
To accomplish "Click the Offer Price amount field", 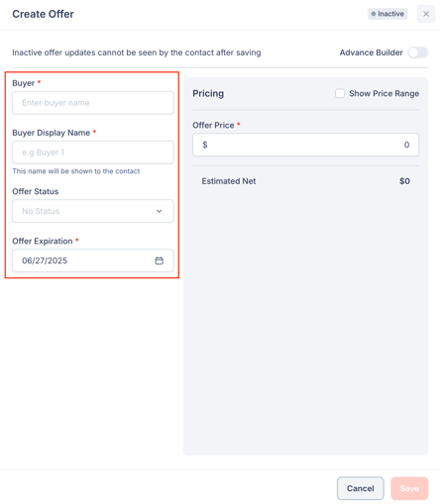I will click(x=305, y=145).
